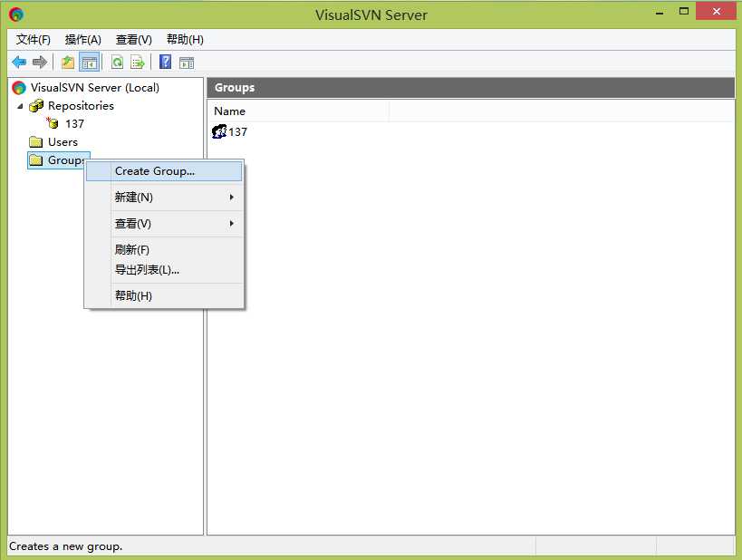Image resolution: width=742 pixels, height=560 pixels.
Task: Choose 刷新(F) in the context menu
Action: (x=164, y=249)
